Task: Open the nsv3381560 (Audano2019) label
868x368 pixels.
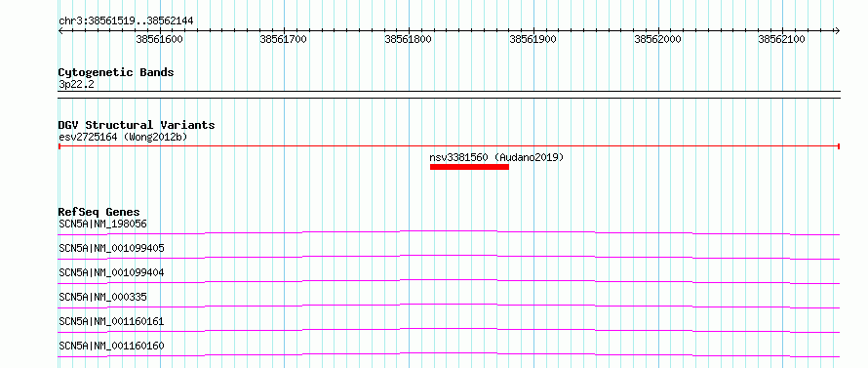Action: [496, 157]
